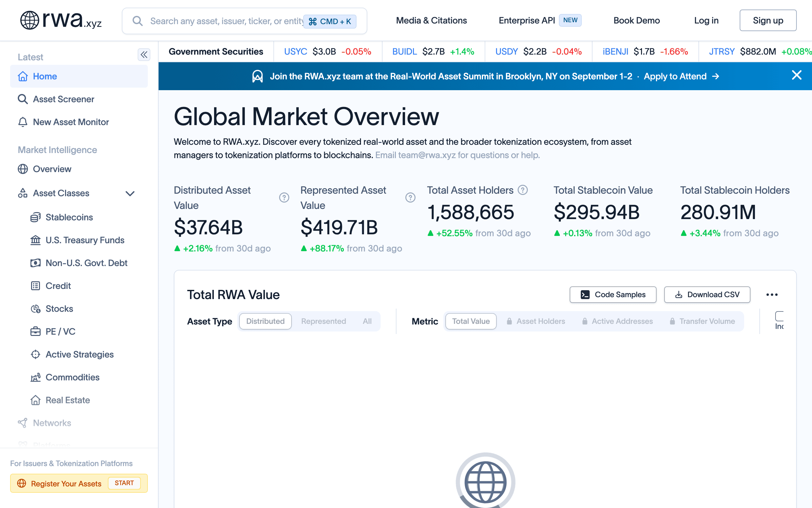Select All asset type
The height and width of the screenshot is (508, 812).
click(x=367, y=321)
